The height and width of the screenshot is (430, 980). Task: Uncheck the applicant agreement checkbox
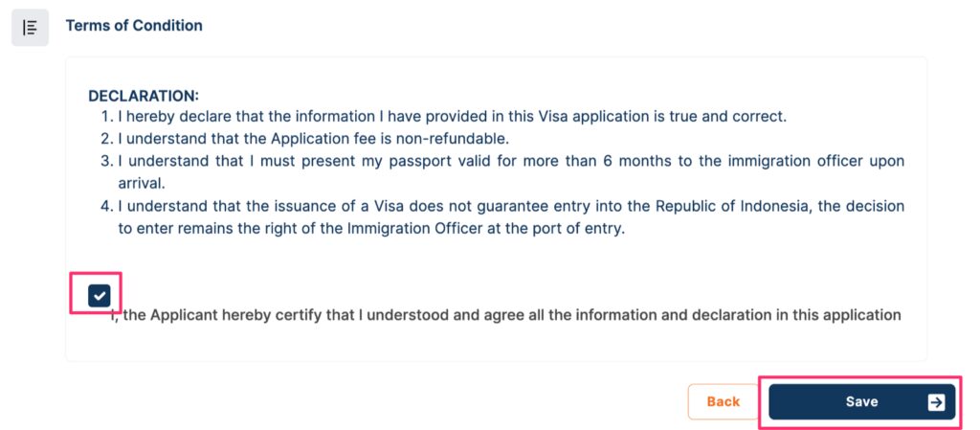pos(100,295)
